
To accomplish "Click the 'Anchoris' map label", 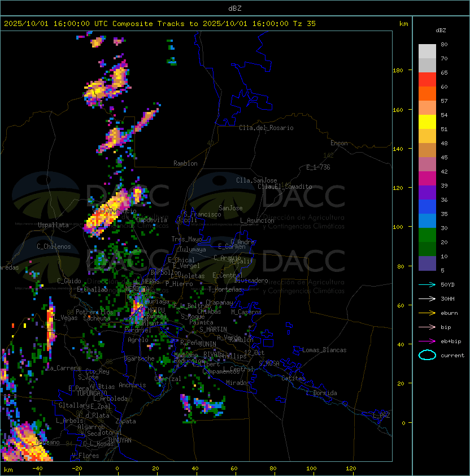I will coord(132,385).
